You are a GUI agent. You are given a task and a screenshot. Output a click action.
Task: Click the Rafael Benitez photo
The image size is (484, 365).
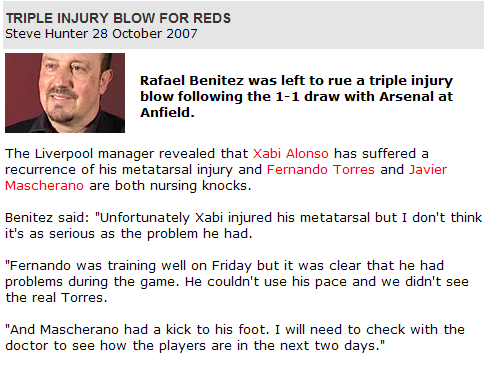tap(65, 93)
